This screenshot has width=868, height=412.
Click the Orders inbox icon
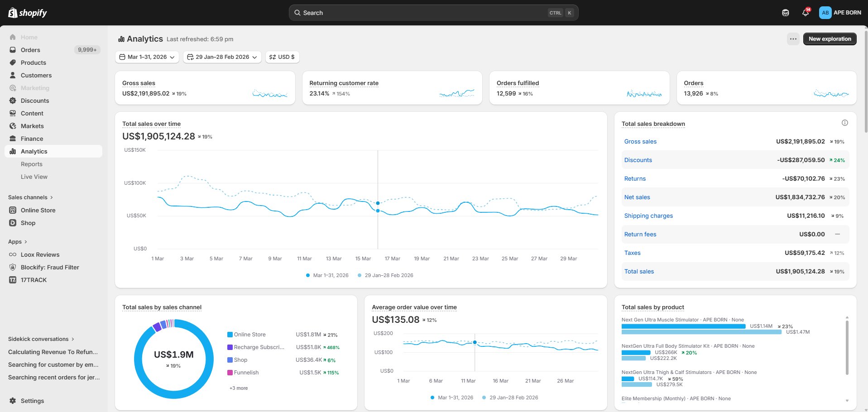click(x=13, y=50)
